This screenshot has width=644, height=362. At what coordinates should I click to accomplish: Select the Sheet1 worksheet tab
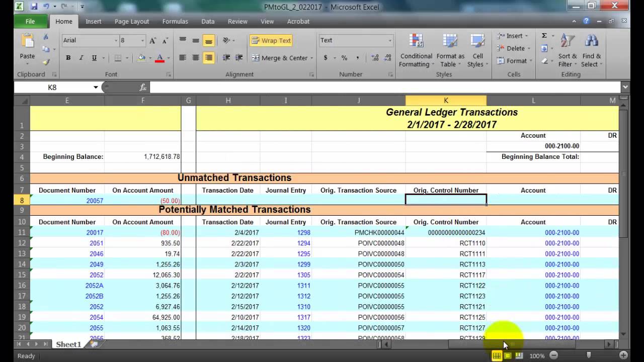pos(68,344)
